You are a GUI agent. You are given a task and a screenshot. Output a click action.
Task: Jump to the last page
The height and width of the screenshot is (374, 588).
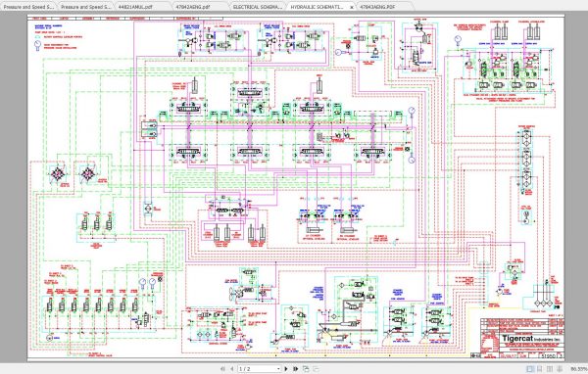[296, 369]
